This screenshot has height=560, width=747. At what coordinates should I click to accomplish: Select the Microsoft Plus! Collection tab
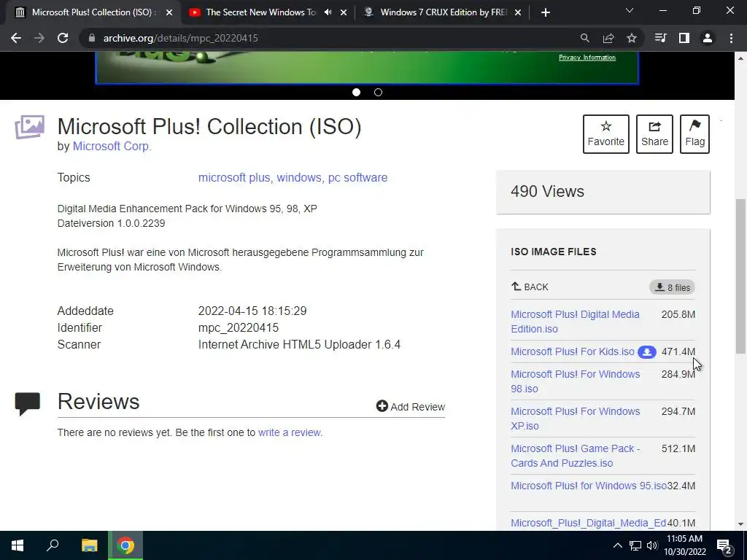coord(93,12)
